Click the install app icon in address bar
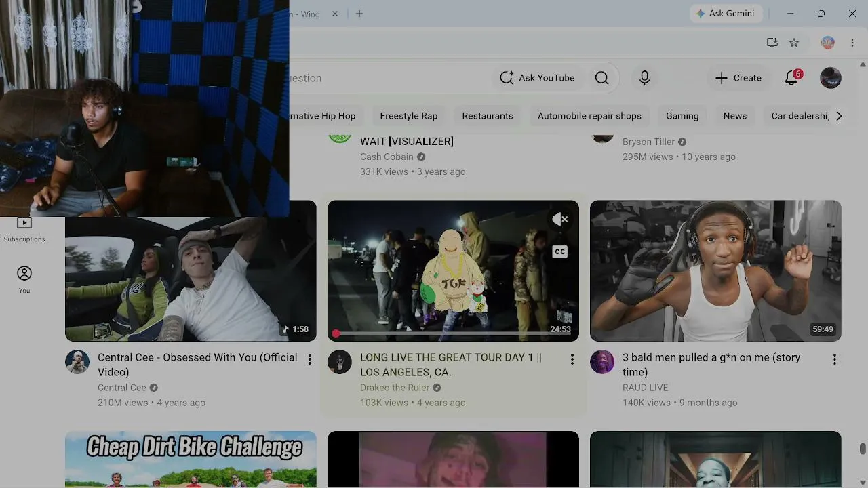Viewport: 868px width, 488px height. 772,43
